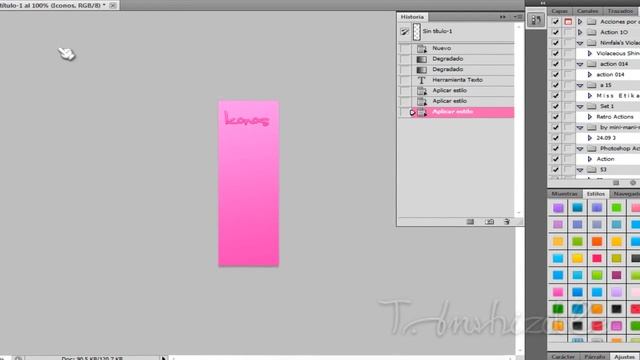Image resolution: width=640 pixels, height=360 pixels.
Task: Collapse Historia panel with double-arrow icon
Action: click(502, 17)
